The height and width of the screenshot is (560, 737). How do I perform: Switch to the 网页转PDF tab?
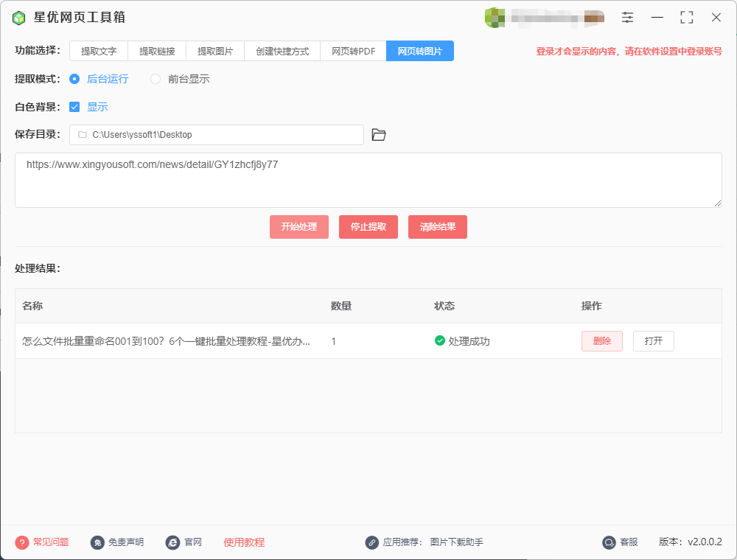(352, 51)
